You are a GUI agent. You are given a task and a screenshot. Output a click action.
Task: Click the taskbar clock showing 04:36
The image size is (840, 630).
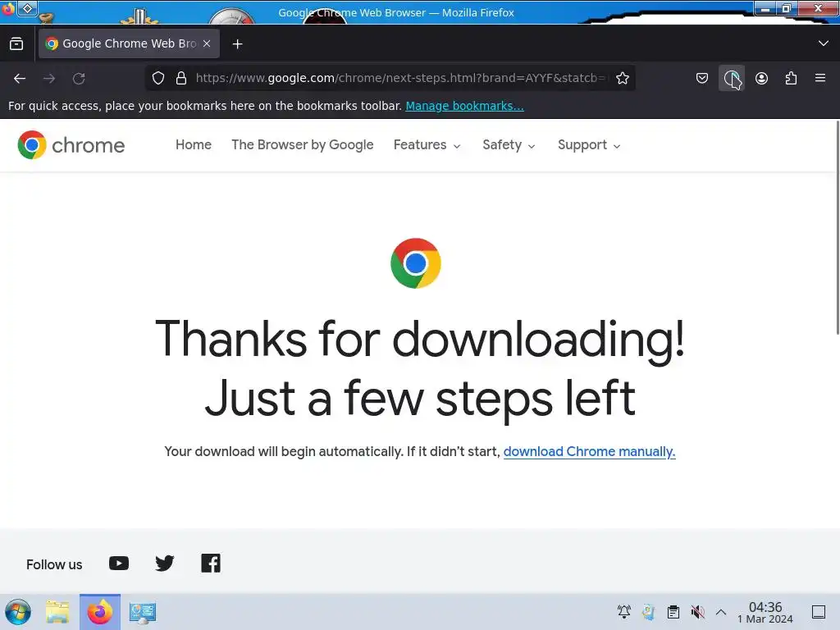[765, 612]
